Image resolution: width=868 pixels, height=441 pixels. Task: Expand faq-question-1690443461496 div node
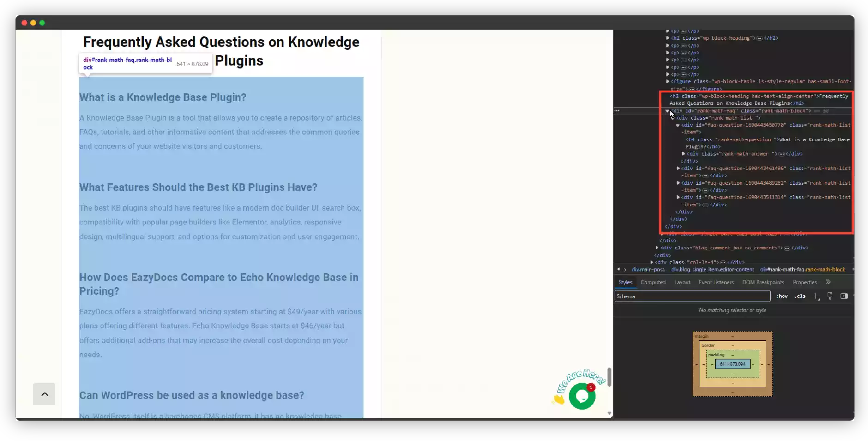[x=678, y=169]
